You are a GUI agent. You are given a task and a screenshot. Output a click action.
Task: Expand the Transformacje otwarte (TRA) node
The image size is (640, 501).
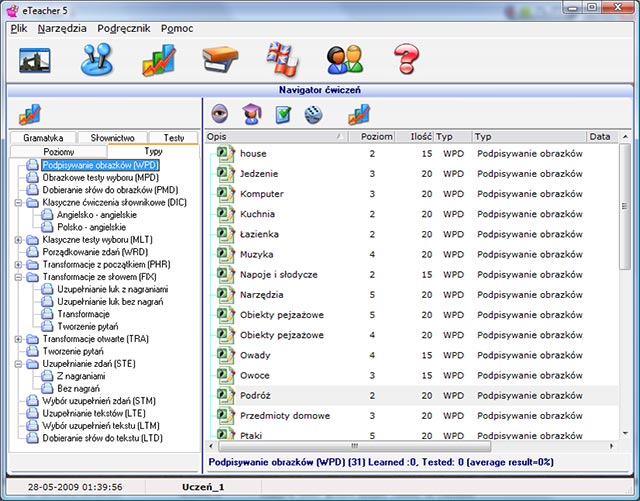(x=19, y=340)
